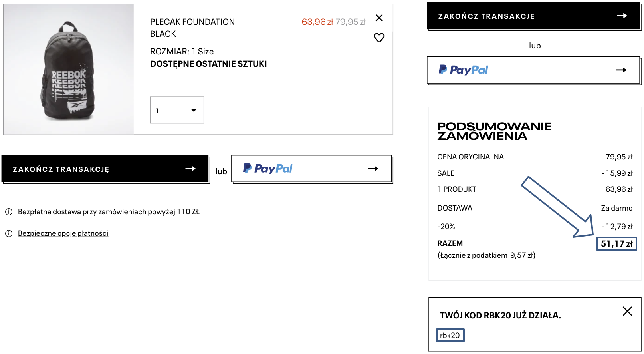This screenshot has height=354, width=644.
Task: Click arrow on PayPal button below product
Action: pos(373,169)
